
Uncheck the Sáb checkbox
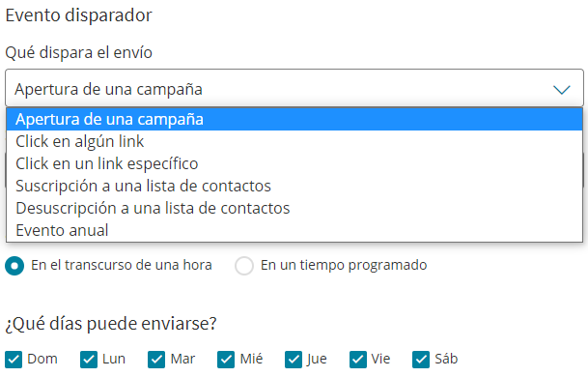point(421,360)
